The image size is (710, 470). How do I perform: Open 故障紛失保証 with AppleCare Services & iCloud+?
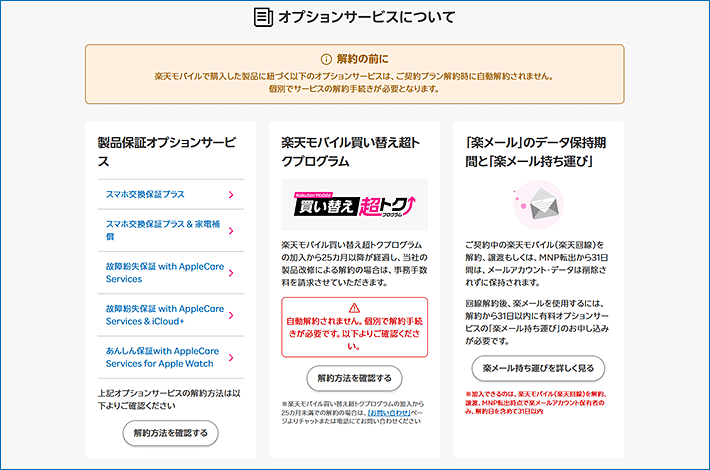(165, 315)
